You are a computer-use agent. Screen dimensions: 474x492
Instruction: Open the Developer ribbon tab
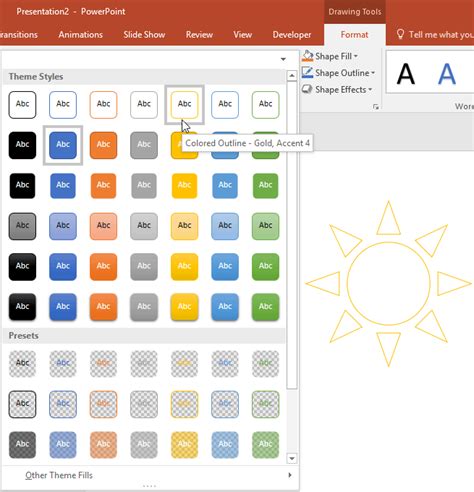coord(292,35)
